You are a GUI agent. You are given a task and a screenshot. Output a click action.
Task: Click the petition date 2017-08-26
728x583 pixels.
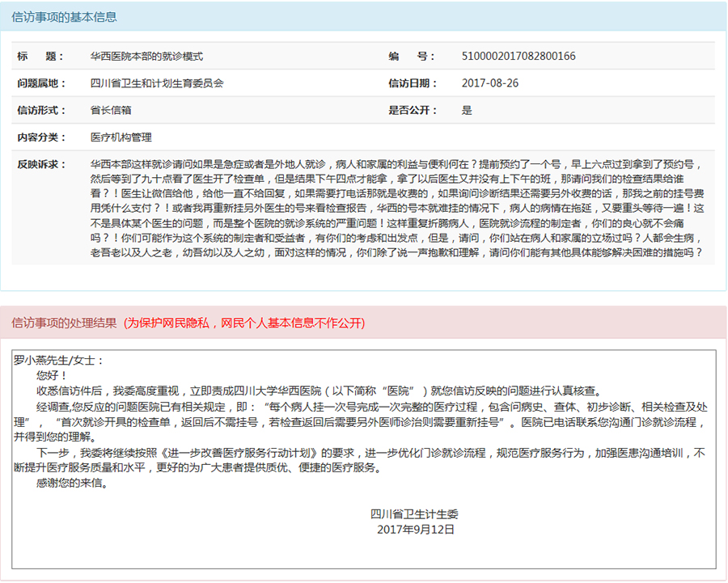coord(490,83)
